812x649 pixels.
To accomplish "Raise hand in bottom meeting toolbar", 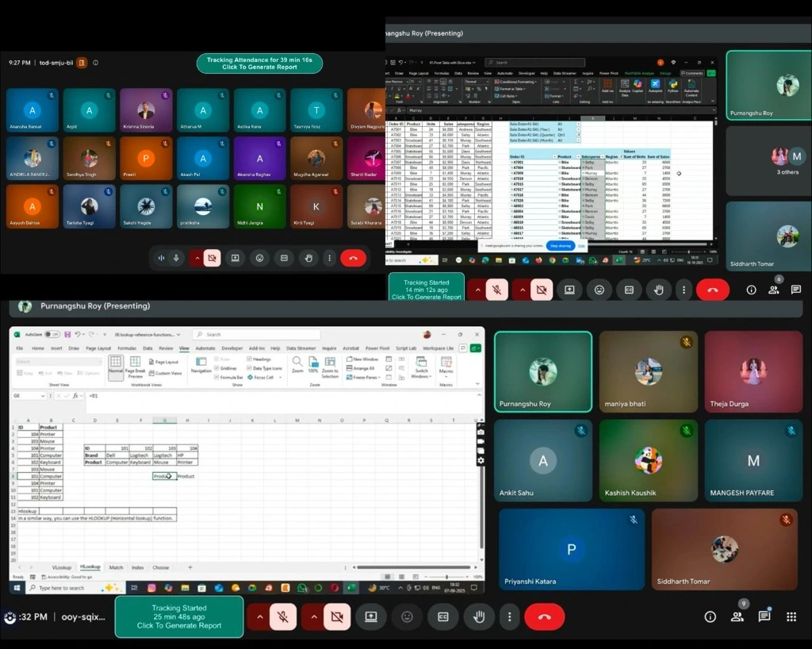I will (x=479, y=617).
